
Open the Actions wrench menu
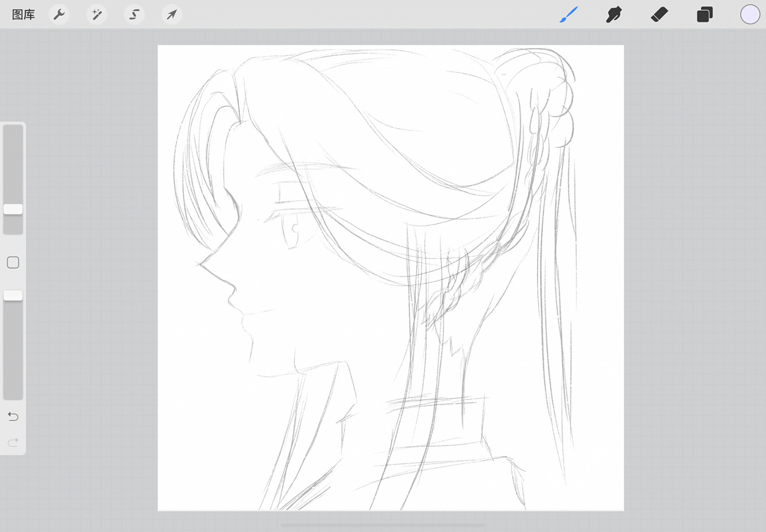tap(59, 15)
